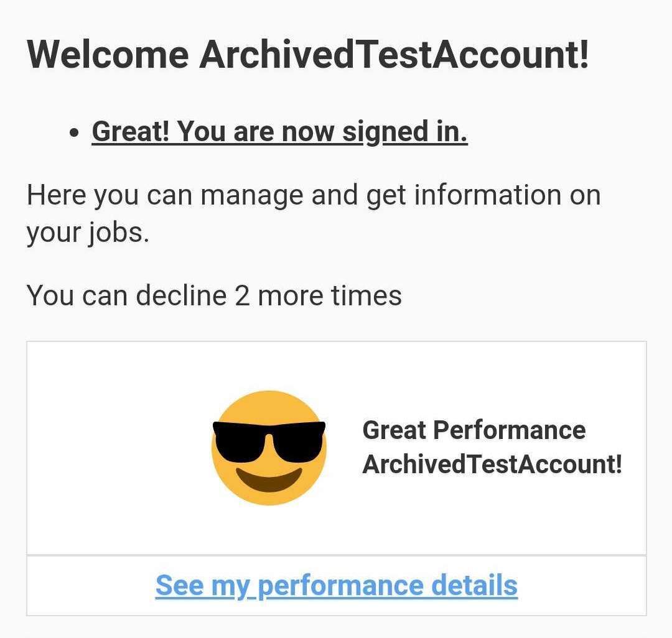Click the sunglasses smiley face emoji
672x638 pixels.
(x=269, y=448)
